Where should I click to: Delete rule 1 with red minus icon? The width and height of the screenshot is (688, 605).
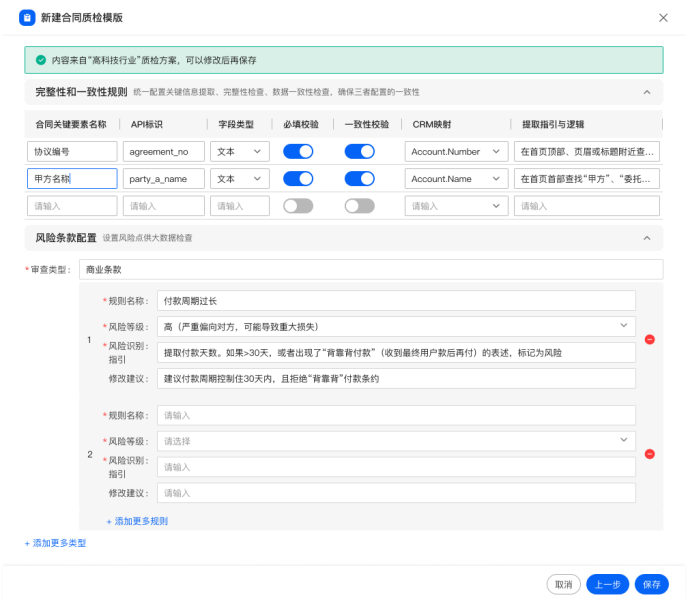click(649, 340)
